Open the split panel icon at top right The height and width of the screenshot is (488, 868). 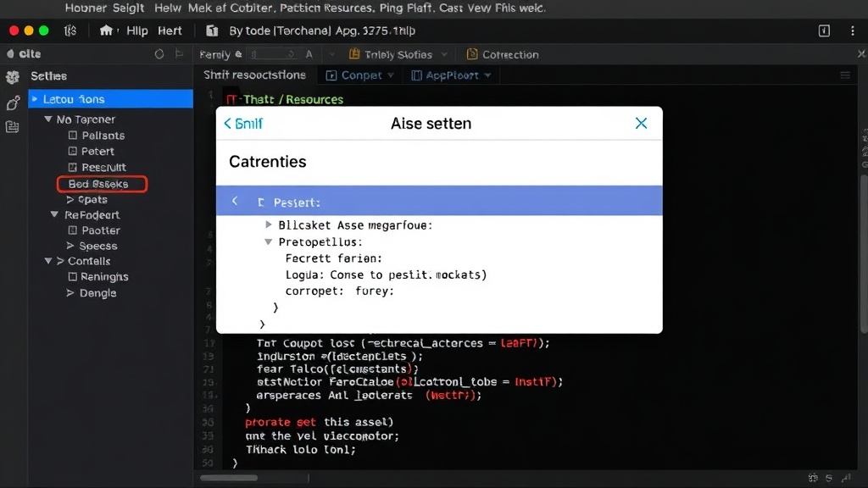pos(824,31)
